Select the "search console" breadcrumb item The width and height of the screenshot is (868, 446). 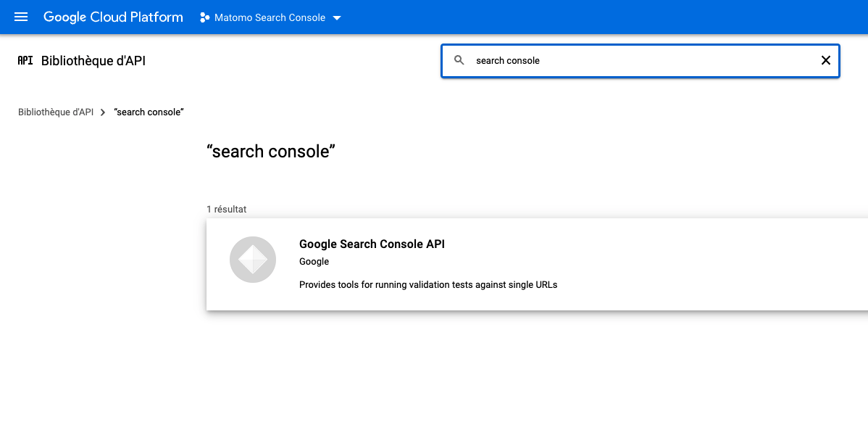point(149,112)
